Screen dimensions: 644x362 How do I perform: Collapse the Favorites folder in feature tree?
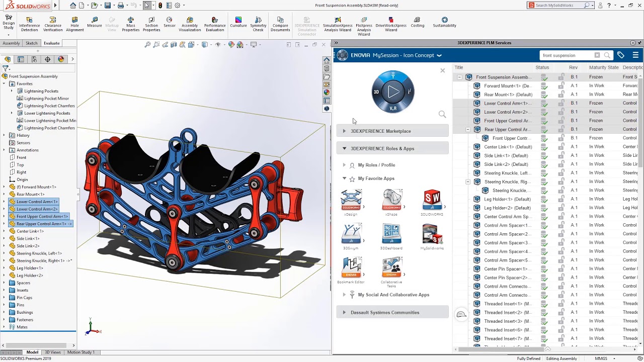5,83
